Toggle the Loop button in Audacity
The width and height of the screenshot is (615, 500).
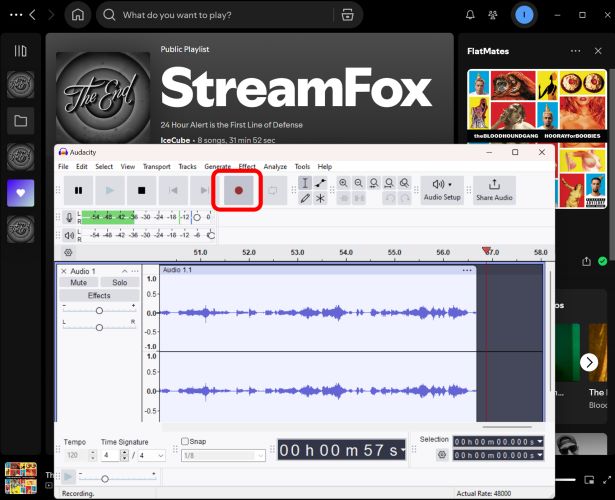(273, 191)
